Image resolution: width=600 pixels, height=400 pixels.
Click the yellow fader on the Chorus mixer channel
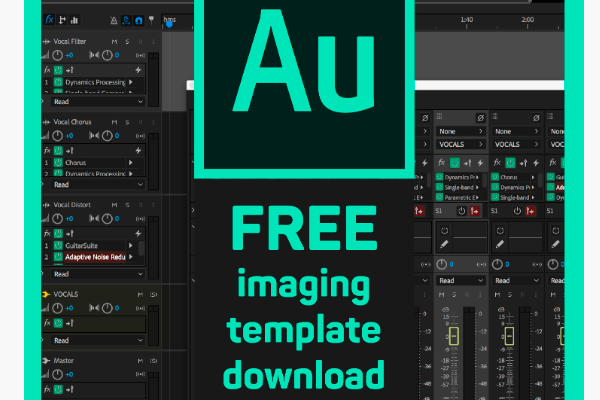pos(509,336)
